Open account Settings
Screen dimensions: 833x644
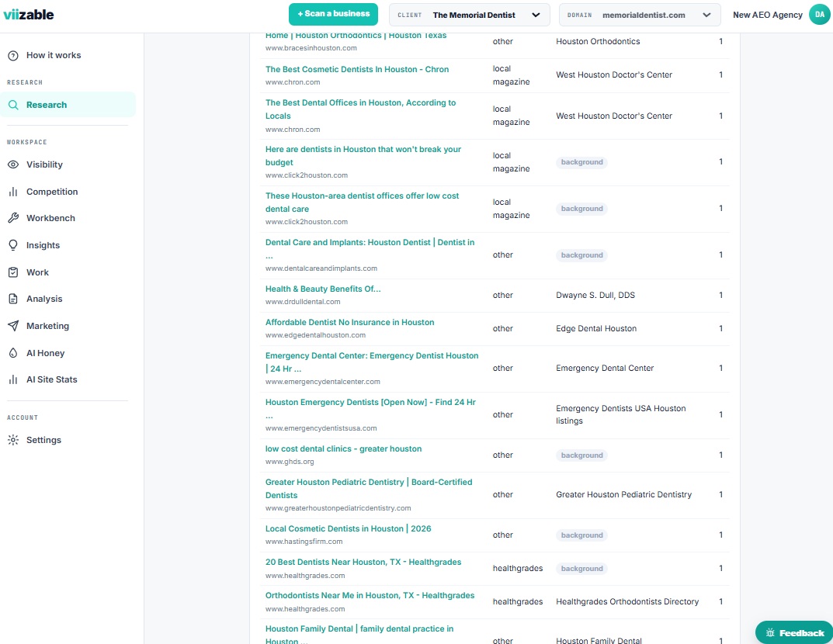43,440
